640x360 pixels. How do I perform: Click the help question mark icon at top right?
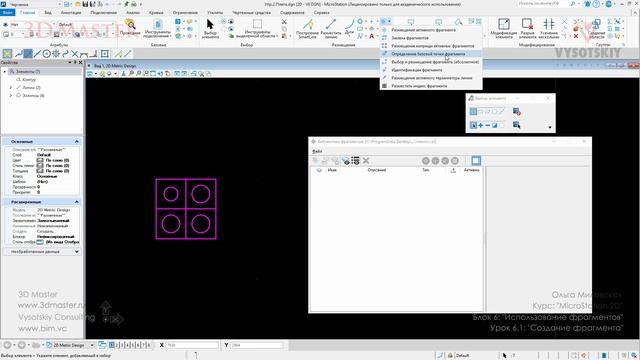click(x=596, y=4)
